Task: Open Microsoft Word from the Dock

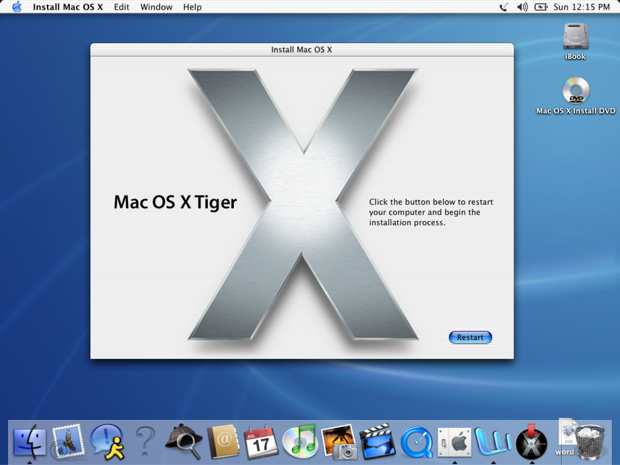Action: click(493, 442)
